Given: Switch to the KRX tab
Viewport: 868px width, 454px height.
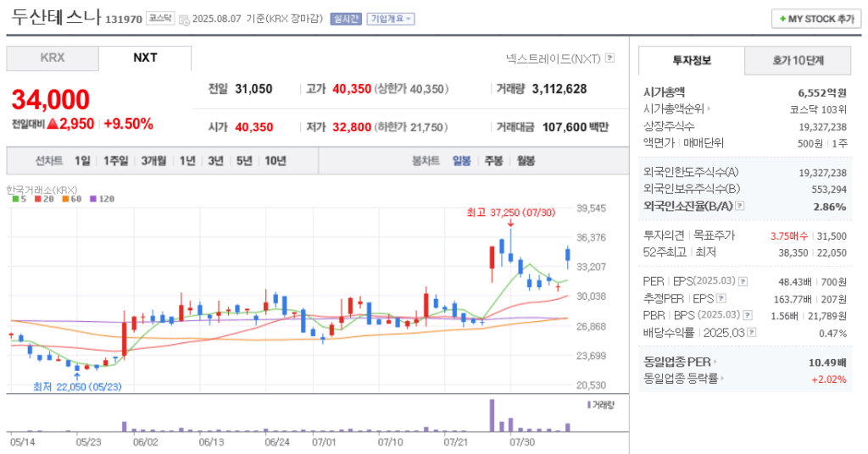Looking at the screenshot, I should [53, 58].
